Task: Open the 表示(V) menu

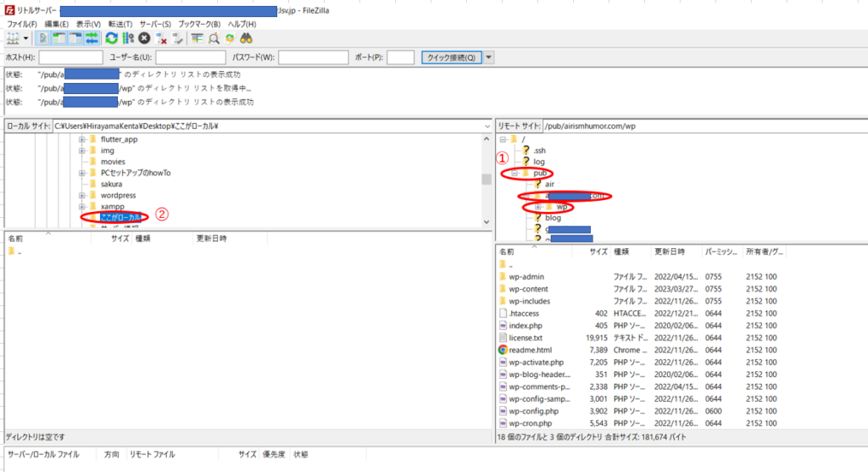Action: 88,24
